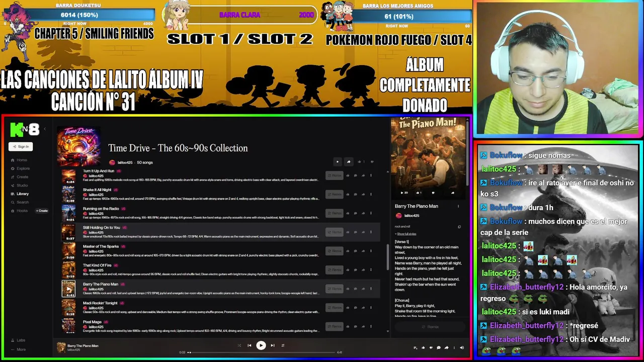Like the song Master of The Sparks

click(x=348, y=251)
